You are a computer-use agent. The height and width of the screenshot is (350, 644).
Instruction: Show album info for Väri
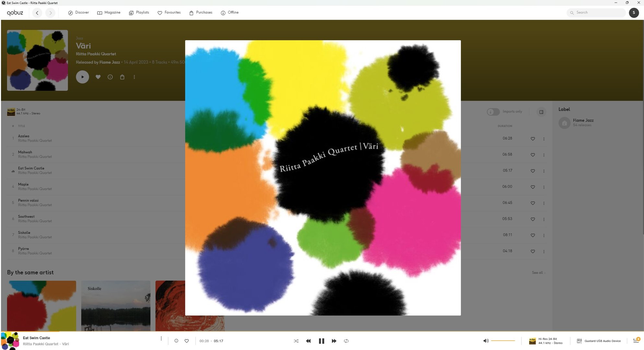click(110, 77)
